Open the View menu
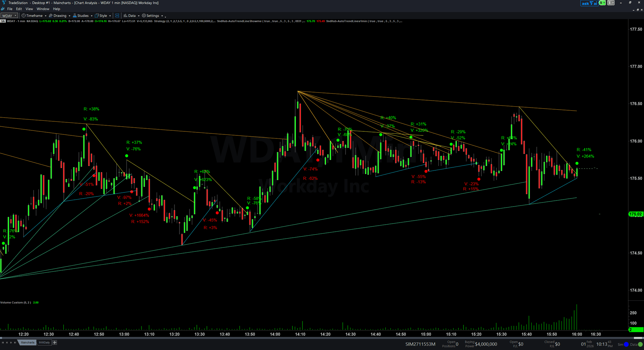Image resolution: width=644 pixels, height=350 pixels. click(29, 9)
